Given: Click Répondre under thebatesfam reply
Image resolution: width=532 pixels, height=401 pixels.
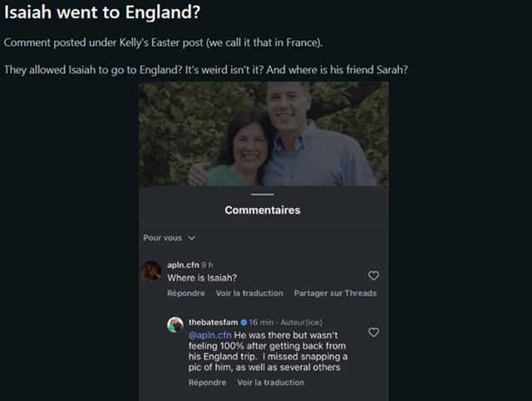Looking at the screenshot, I should [207, 383].
